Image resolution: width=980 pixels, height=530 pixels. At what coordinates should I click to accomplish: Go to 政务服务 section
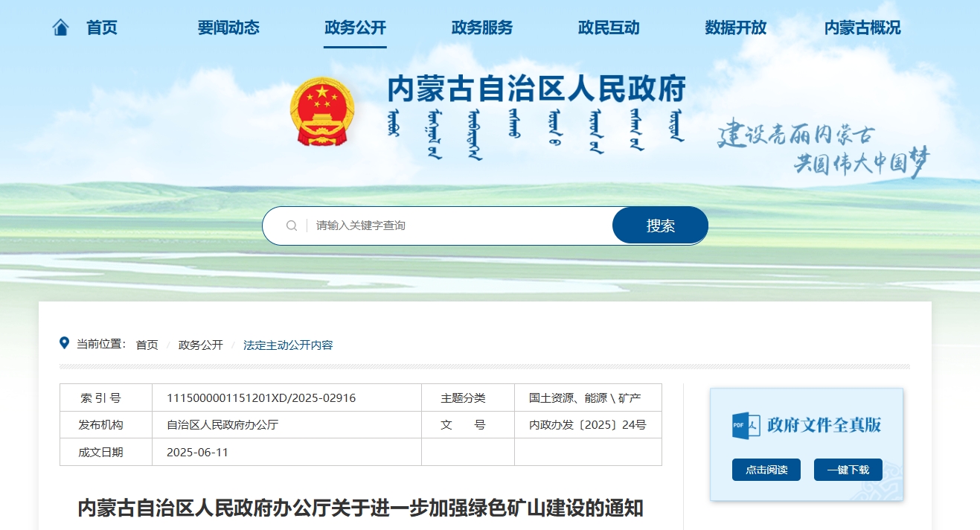point(481,28)
